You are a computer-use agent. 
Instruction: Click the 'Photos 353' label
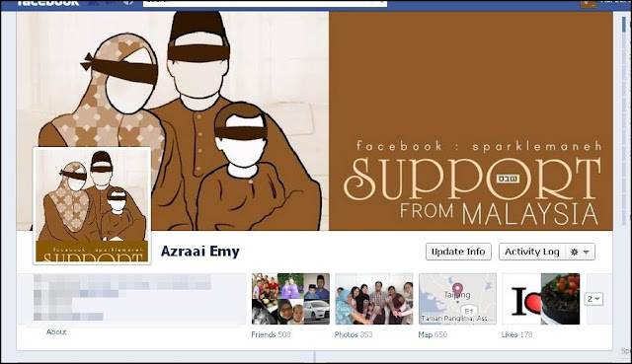(x=354, y=334)
